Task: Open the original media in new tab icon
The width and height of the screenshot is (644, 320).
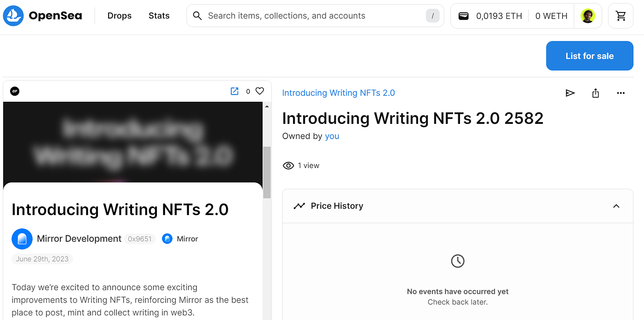Action: (x=235, y=91)
